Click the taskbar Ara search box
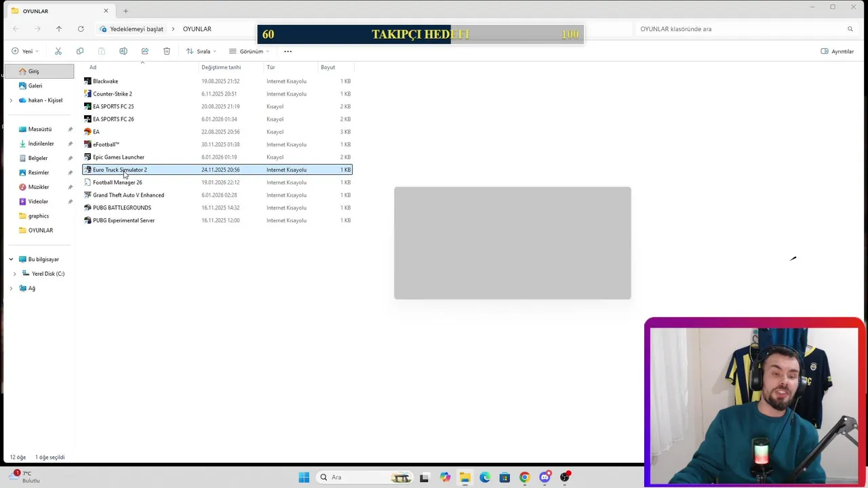Viewport: 868px width, 488px height. coord(366,477)
